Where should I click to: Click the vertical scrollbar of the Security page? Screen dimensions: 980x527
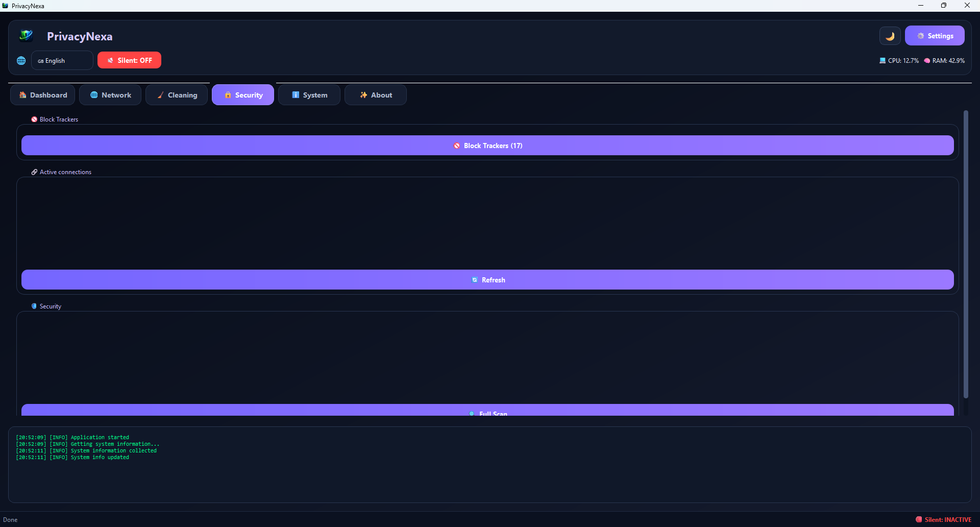966,254
